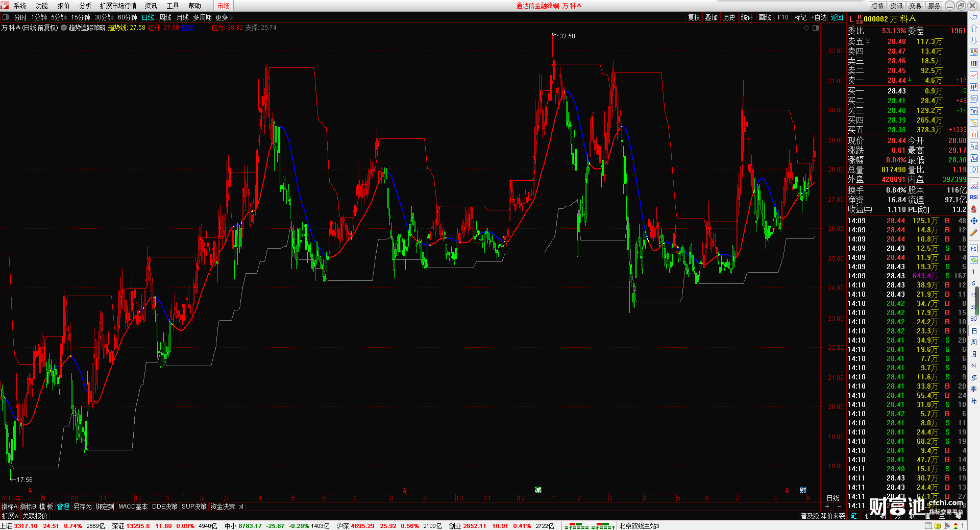Open the intraday line chart sidebar icon
Screen dimensions: 980x530
click(x=974, y=76)
